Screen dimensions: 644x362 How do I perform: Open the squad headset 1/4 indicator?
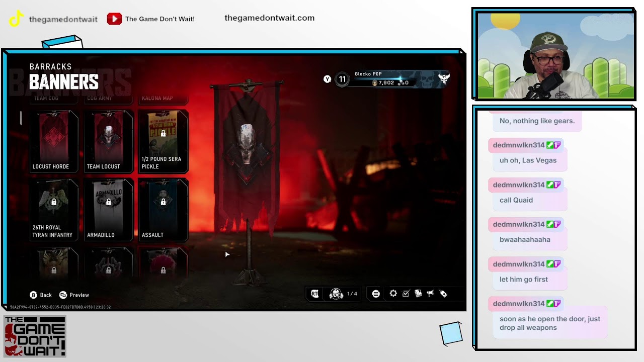tap(343, 294)
